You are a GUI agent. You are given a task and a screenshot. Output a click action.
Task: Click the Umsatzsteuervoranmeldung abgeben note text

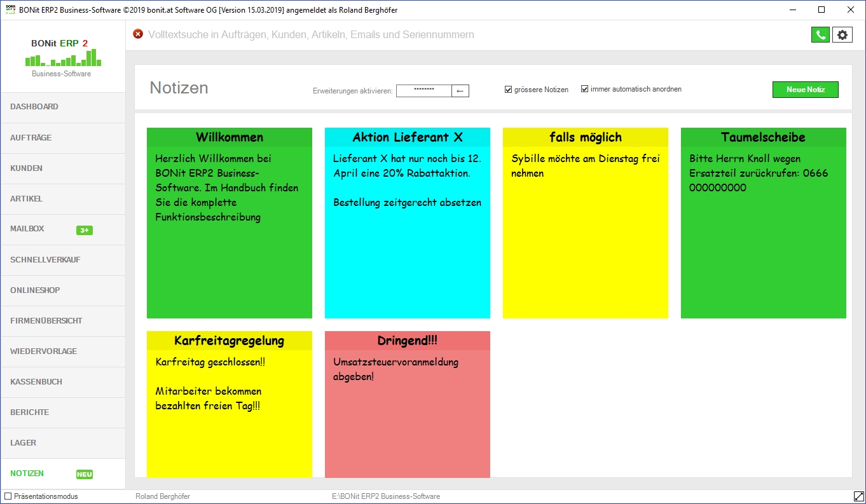396,369
